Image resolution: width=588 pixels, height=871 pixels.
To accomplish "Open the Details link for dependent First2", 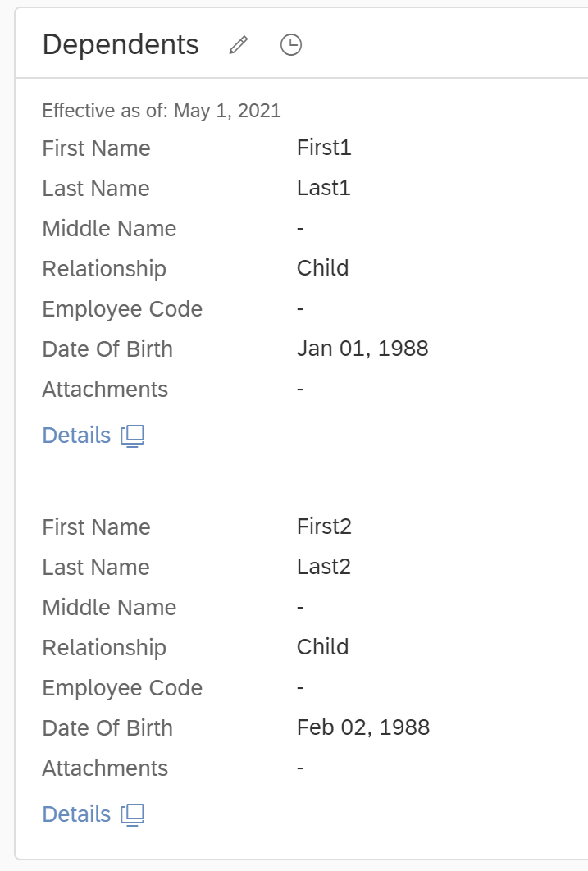I will click(76, 814).
